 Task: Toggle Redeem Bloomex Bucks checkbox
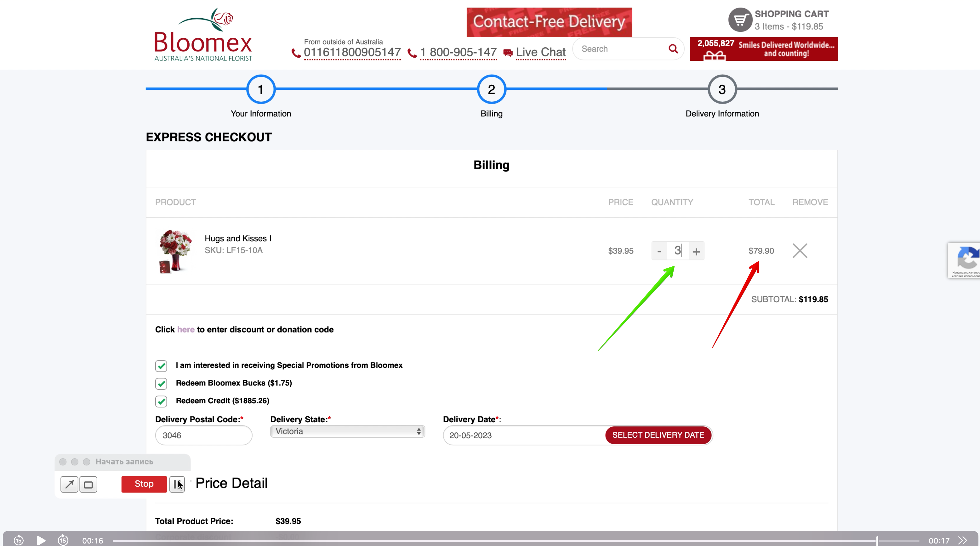click(161, 384)
